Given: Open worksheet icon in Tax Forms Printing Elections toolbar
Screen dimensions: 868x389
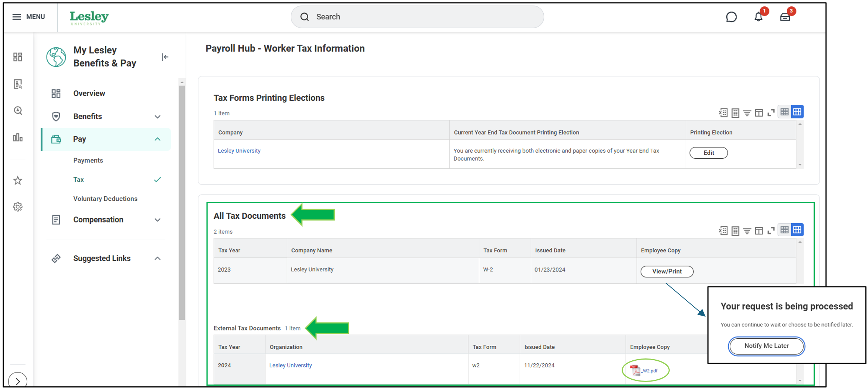Looking at the screenshot, I should click(x=735, y=113).
